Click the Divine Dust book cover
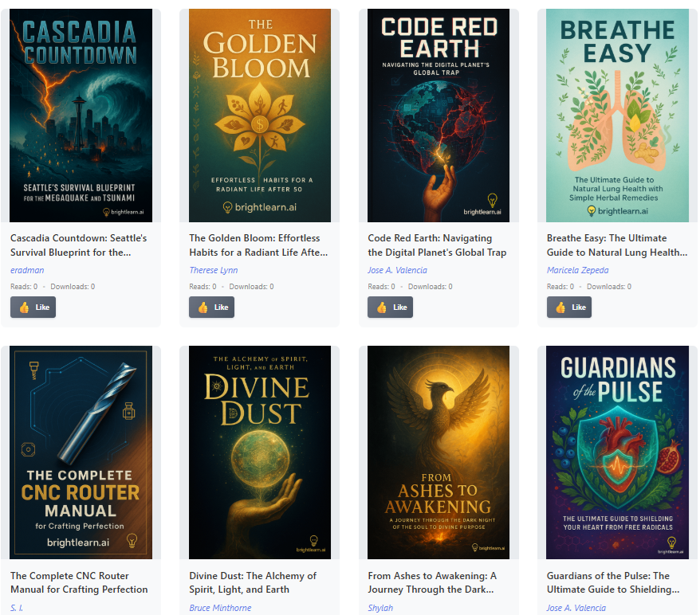 259,452
